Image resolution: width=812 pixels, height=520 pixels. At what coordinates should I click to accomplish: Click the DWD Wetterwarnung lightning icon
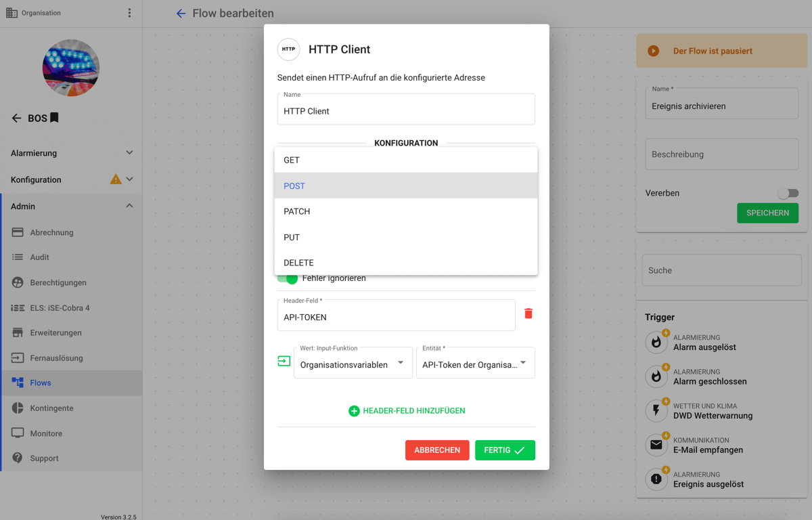point(656,411)
